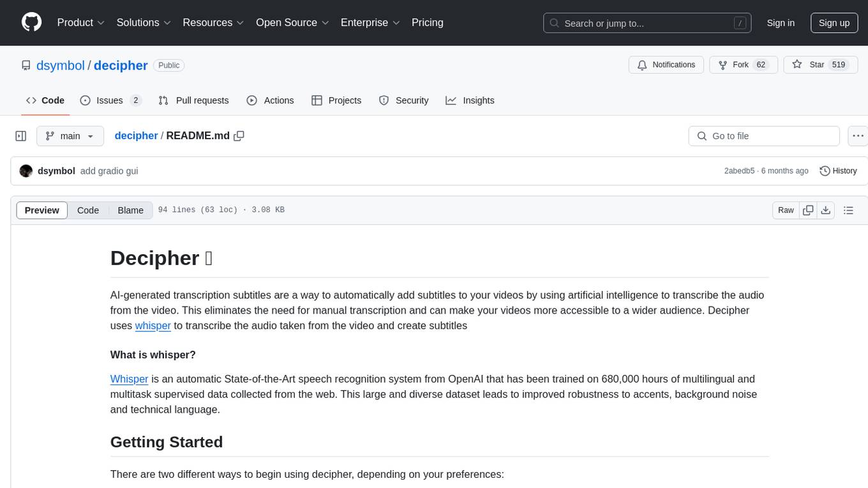Screen dimensions: 868x488
Task: Open the Raw file view
Action: pyautogui.click(x=786, y=210)
